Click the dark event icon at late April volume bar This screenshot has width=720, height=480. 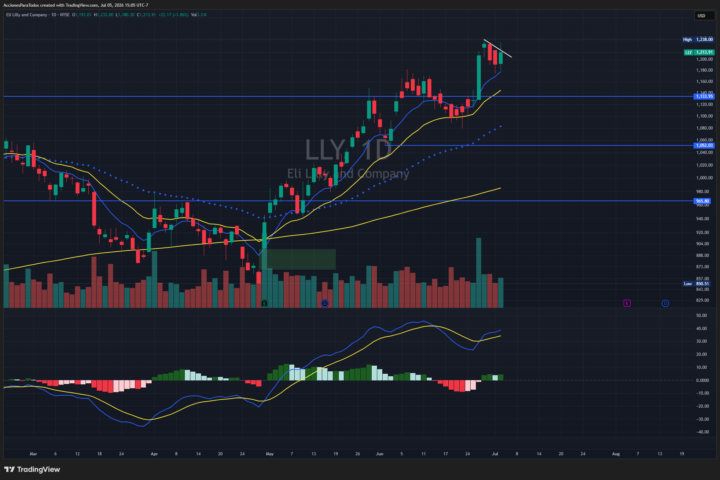click(x=264, y=303)
